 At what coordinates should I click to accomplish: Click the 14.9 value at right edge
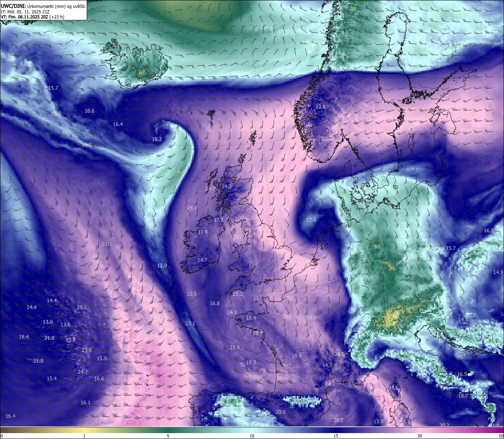pyautogui.click(x=498, y=272)
